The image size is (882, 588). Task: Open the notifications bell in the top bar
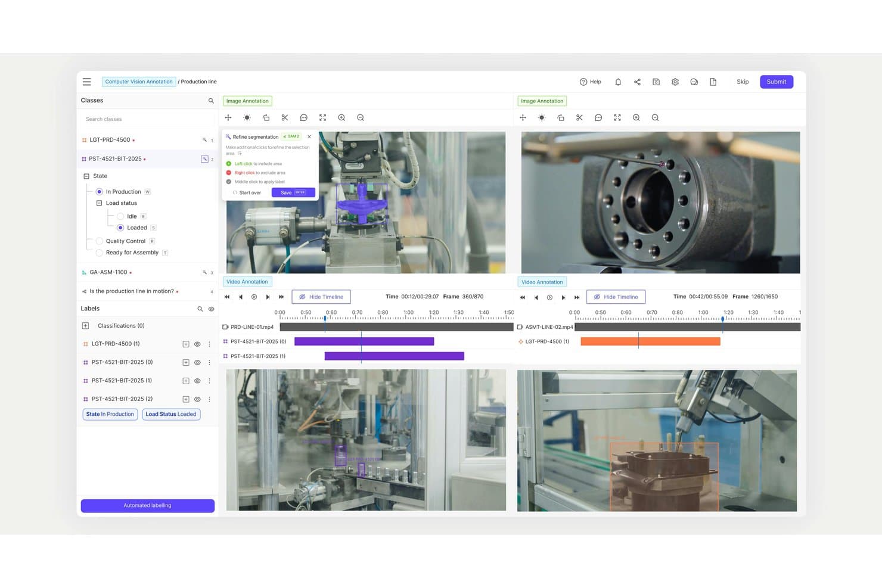point(618,82)
